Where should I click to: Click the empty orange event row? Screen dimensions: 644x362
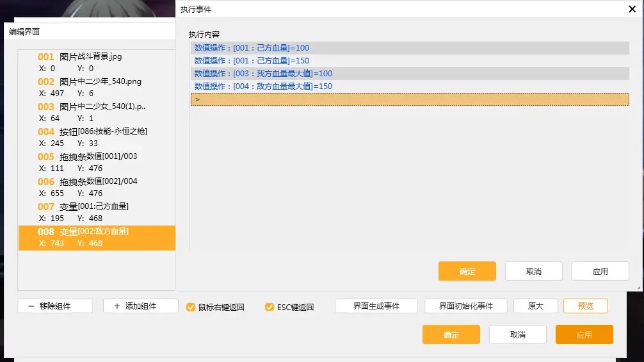[410, 99]
